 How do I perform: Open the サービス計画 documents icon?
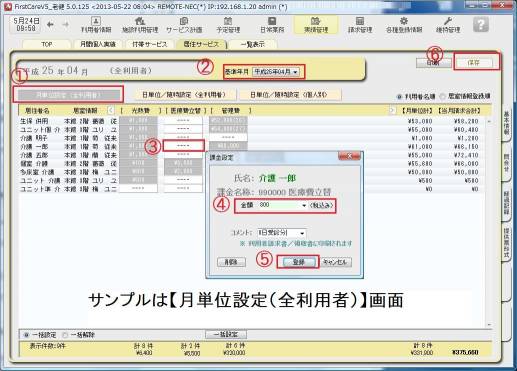click(184, 21)
